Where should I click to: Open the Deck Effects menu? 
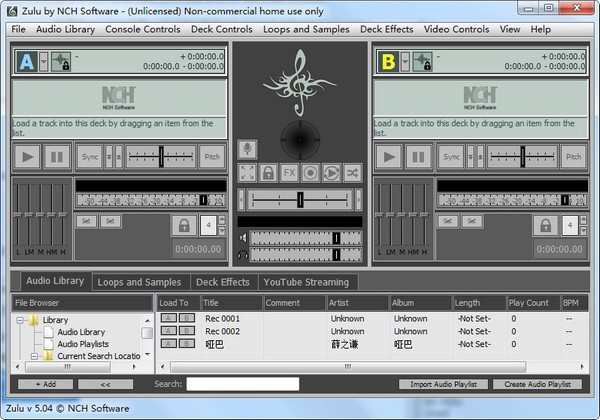pos(386,29)
